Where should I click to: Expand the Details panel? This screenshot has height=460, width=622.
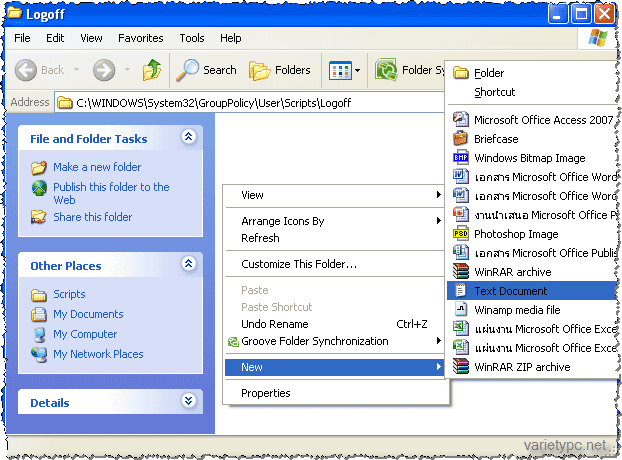click(x=189, y=401)
